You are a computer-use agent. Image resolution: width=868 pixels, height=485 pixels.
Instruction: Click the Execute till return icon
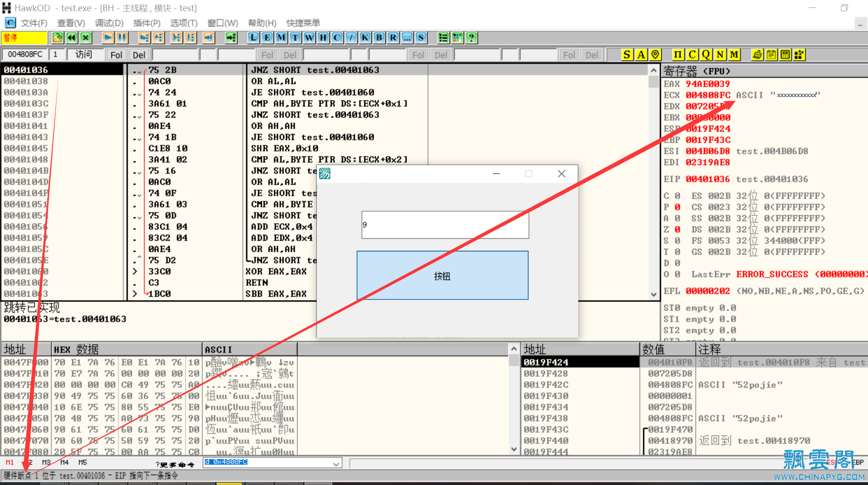(209, 38)
